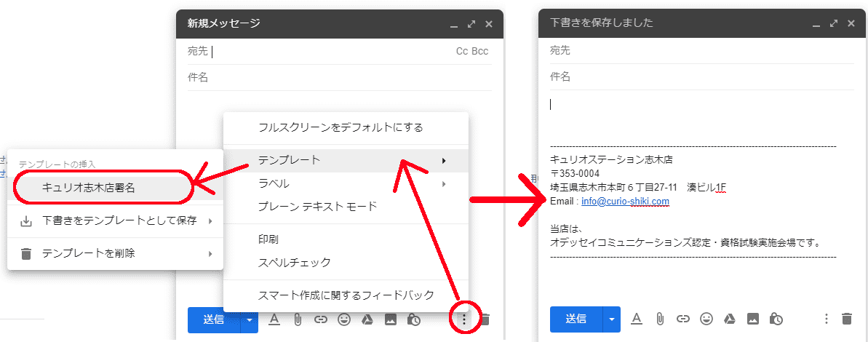Open more options in New Message window
Viewport: 868px width, 342px height.
[x=464, y=319]
